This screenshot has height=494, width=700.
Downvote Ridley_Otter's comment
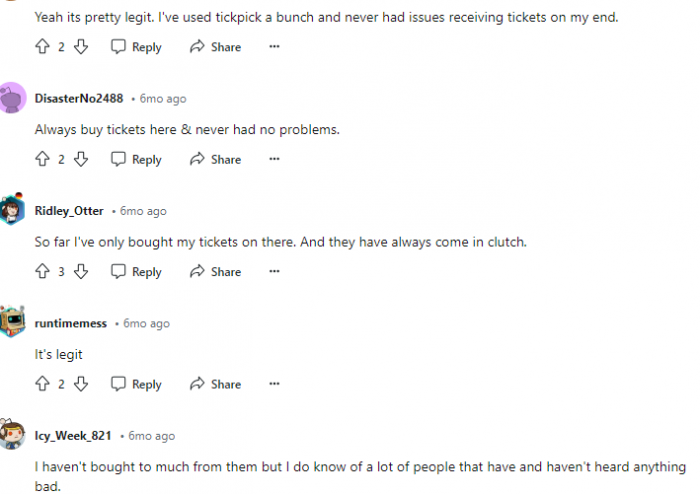[81, 271]
